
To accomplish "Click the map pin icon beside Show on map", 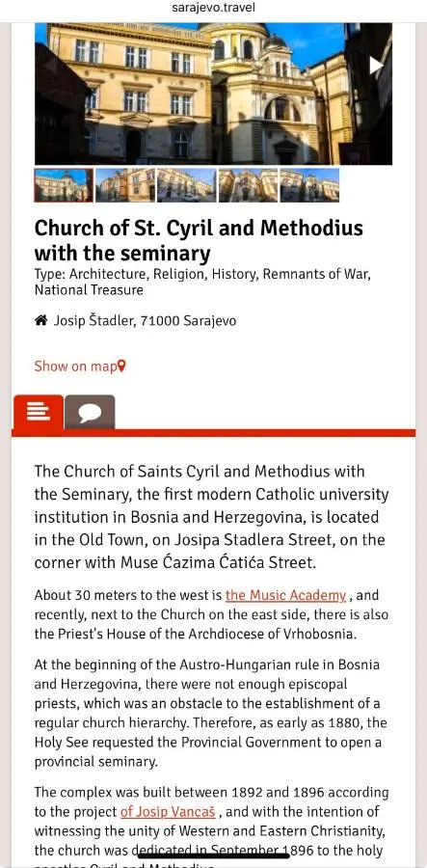I will point(121,366).
